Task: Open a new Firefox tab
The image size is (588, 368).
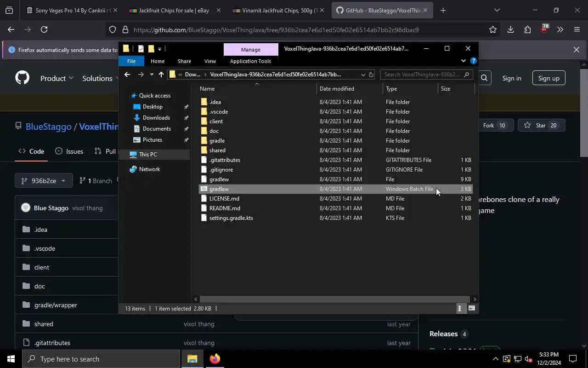Action: (x=443, y=10)
